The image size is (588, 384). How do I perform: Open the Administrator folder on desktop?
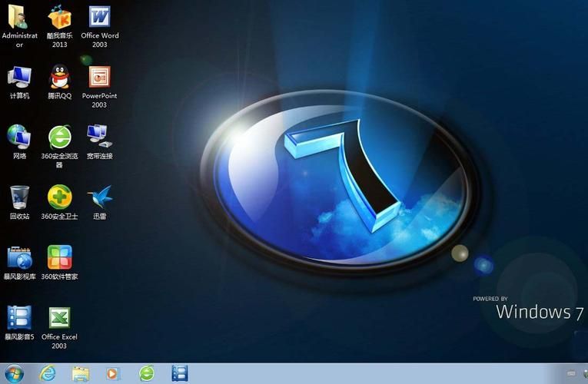click(19, 17)
